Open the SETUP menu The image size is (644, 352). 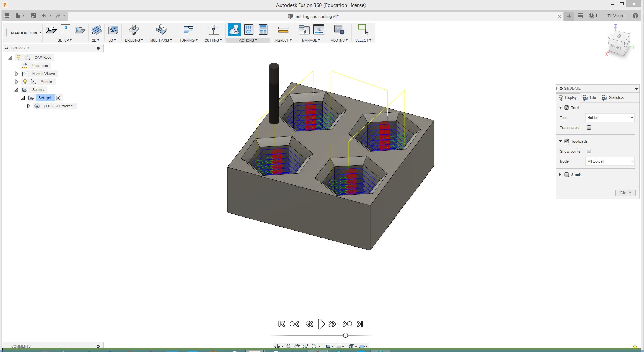65,40
